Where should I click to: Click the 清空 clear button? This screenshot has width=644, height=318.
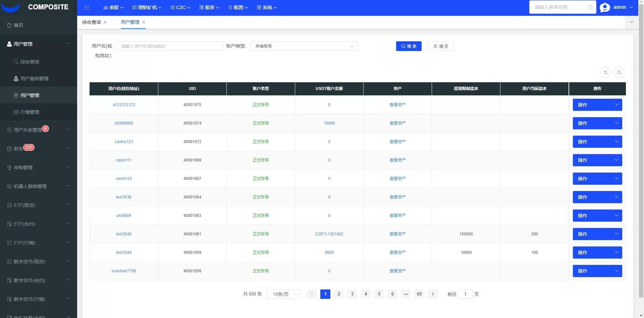coord(441,46)
